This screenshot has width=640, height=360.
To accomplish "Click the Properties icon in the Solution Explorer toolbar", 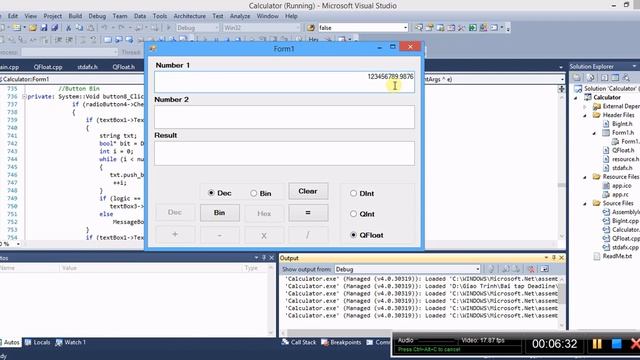I will [577, 77].
